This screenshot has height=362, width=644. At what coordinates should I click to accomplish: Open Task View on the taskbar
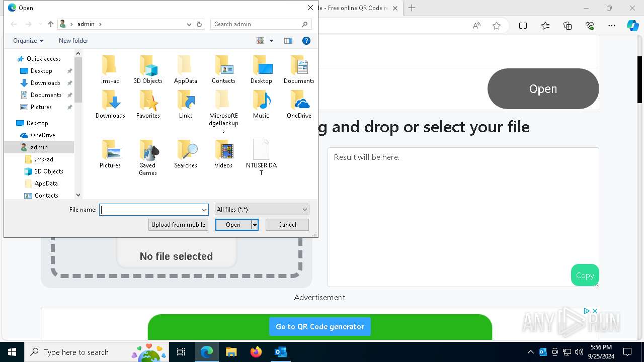click(x=181, y=352)
